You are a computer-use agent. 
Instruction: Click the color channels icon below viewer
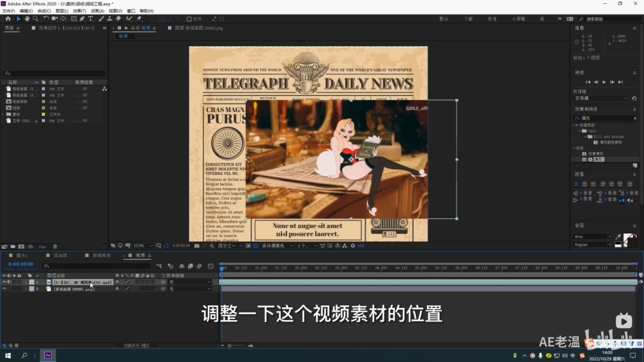tap(211, 245)
